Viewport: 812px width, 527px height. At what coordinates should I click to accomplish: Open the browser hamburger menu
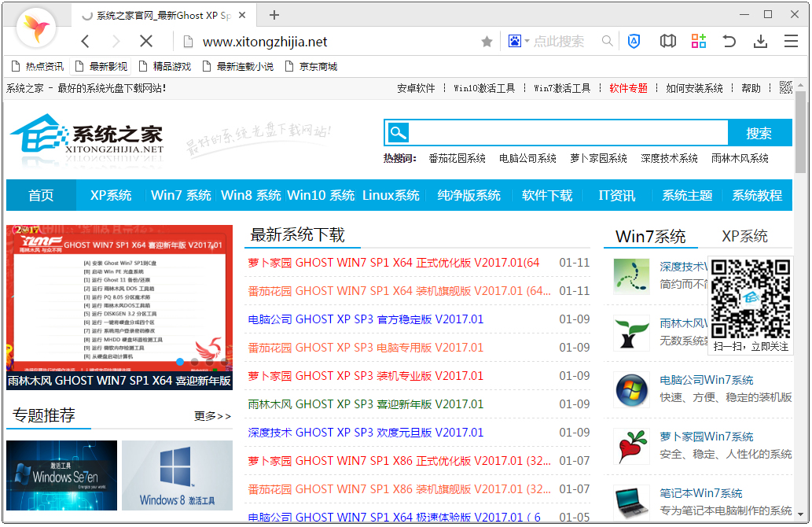click(790, 41)
